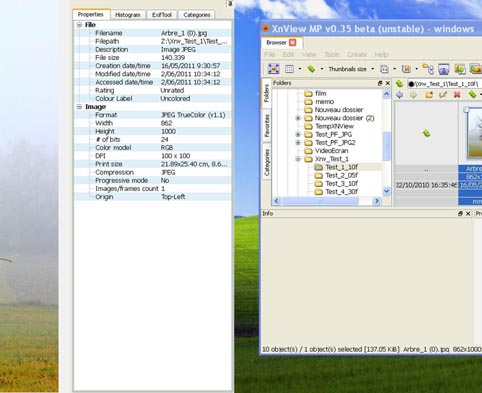Select the Test_3_10f folder
Viewport: 482px width, 393px height.
click(341, 183)
